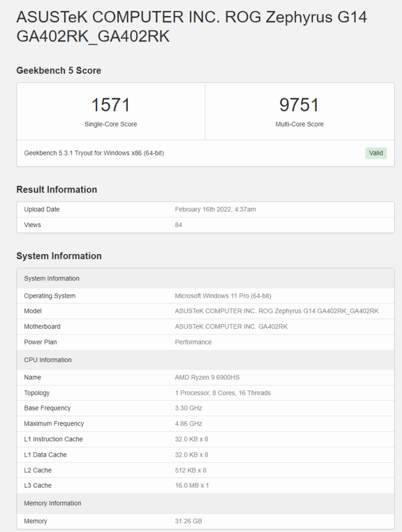The image size is (402, 532).
Task: Click the CPU Name label
Action: 32,377
